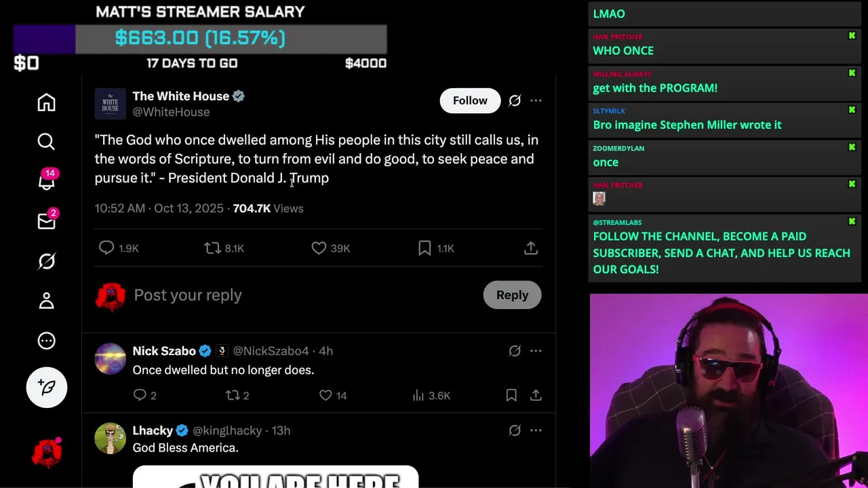868x488 pixels.
Task: Share the White House post
Action: pos(531,248)
